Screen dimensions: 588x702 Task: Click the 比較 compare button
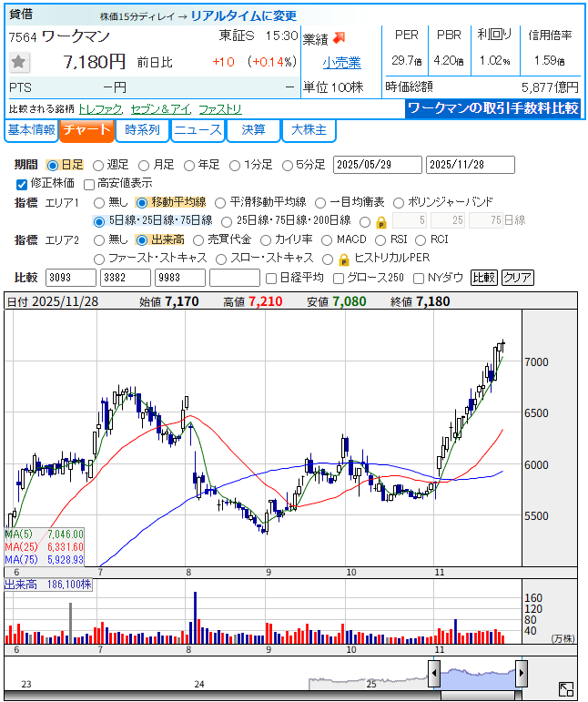click(483, 278)
